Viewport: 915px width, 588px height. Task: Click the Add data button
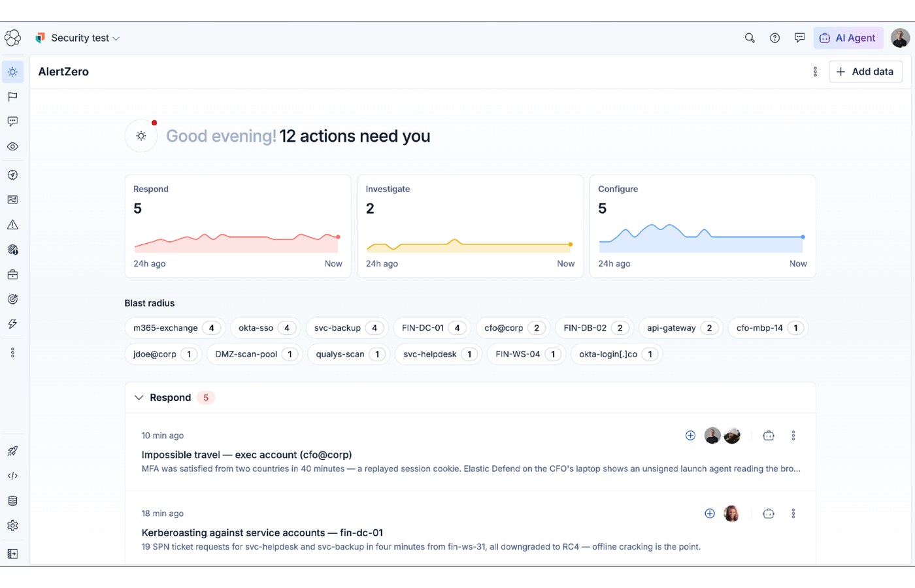[x=865, y=72]
